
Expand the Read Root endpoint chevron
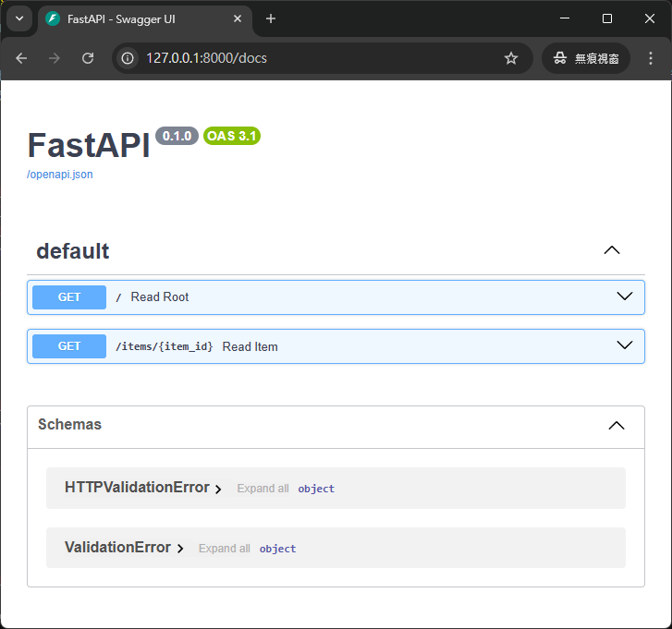625,296
